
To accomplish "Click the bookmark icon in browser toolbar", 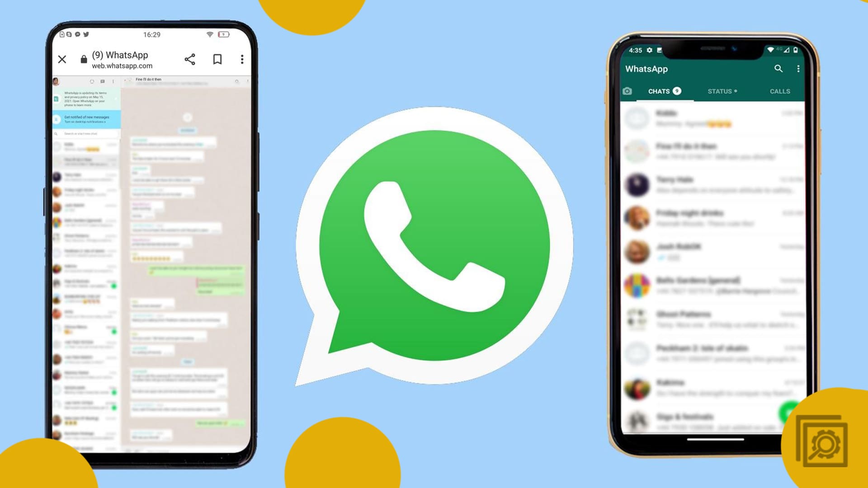I will click(217, 59).
